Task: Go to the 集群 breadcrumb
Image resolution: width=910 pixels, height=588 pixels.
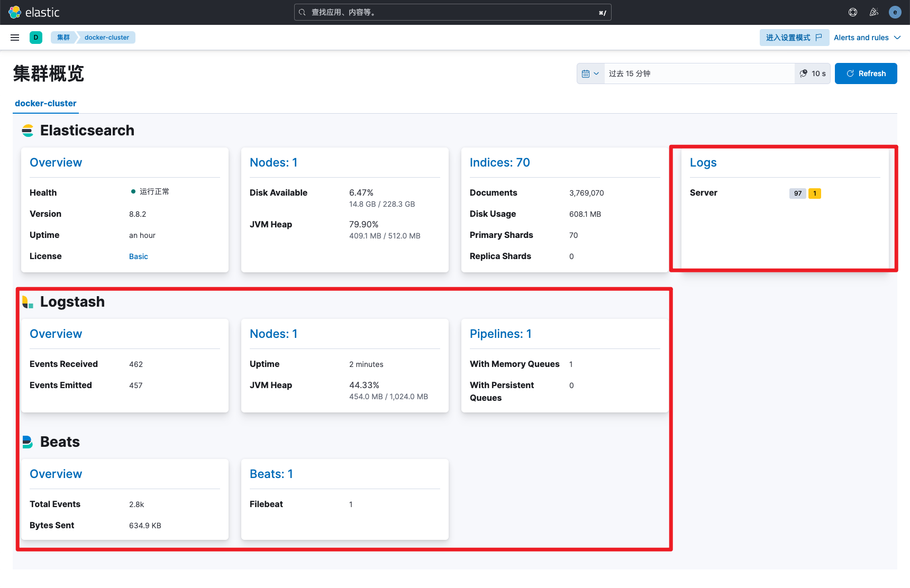Action: (63, 38)
